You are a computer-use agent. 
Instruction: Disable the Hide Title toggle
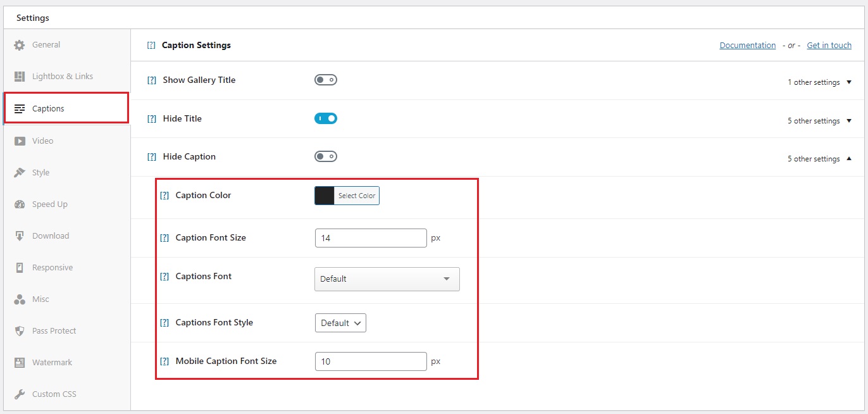325,118
